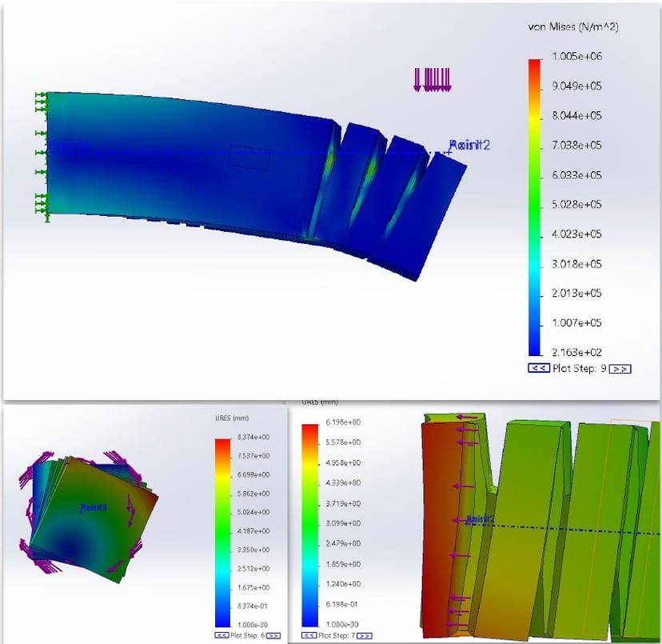662x644 pixels.
Task: Select displacement value 1.240e+00
Action: (343, 584)
